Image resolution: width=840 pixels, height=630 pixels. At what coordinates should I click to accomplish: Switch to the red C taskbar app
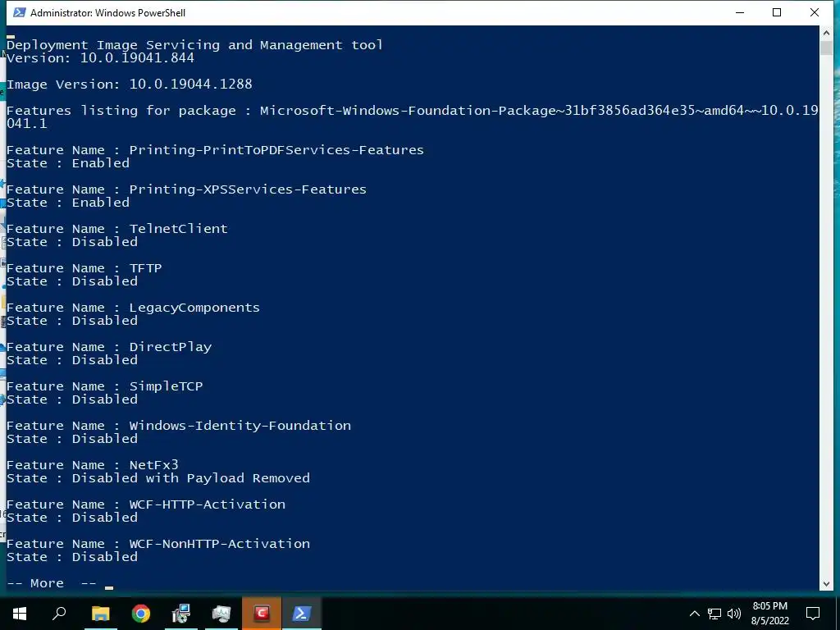pyautogui.click(x=262, y=613)
